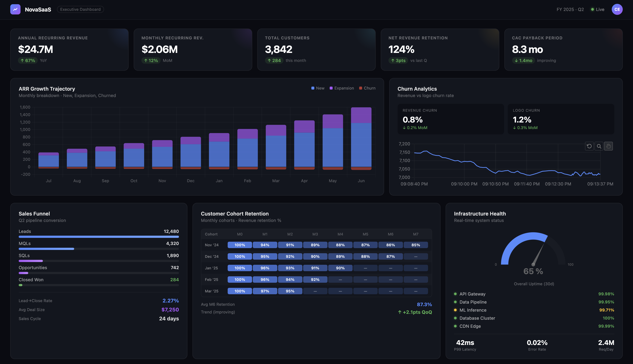This screenshot has height=364, width=633.
Task: Click the Annual Recurring Revenue $24.7M value
Action: (x=36, y=49)
